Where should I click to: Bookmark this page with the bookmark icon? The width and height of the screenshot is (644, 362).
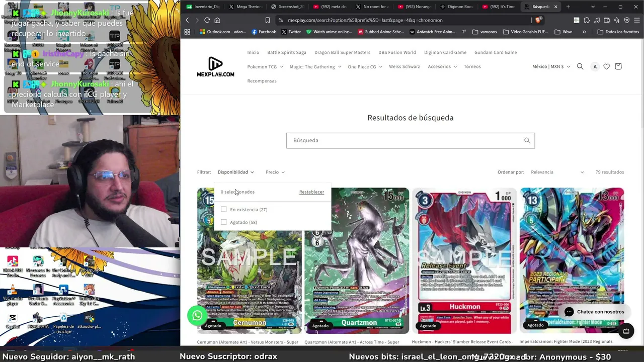268,20
